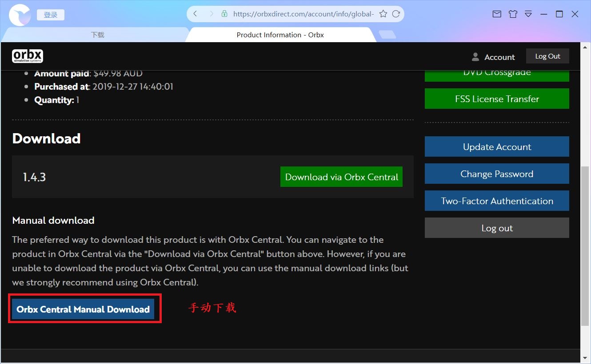Click the Quantity: 1 line

pyautogui.click(x=56, y=100)
